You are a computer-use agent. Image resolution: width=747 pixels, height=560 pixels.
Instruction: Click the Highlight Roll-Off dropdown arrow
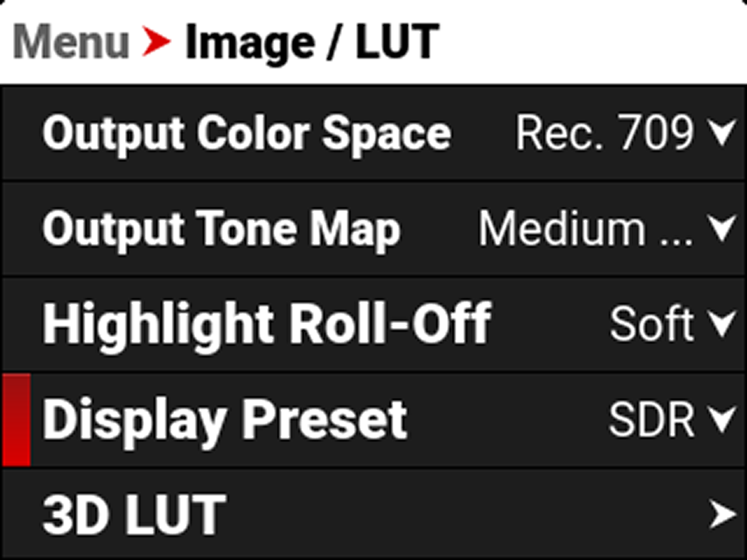[x=723, y=324]
